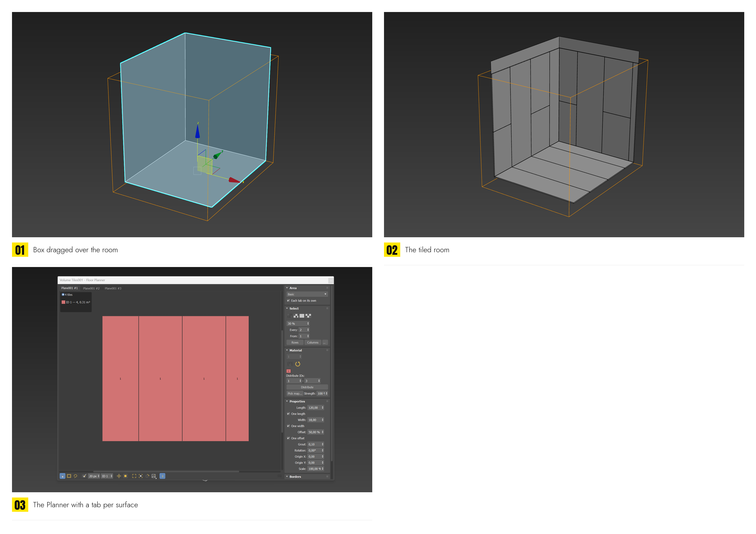
Task: Open the background image picker icon
Action: (x=154, y=476)
